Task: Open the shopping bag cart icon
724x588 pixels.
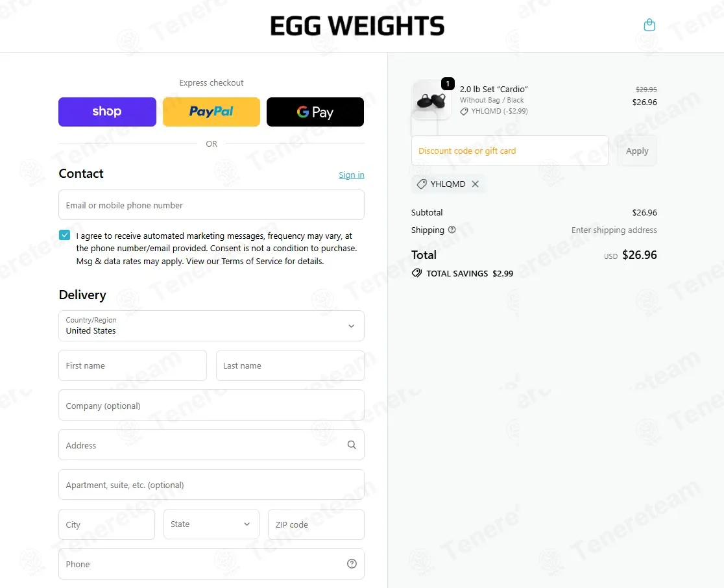Action: coord(649,25)
